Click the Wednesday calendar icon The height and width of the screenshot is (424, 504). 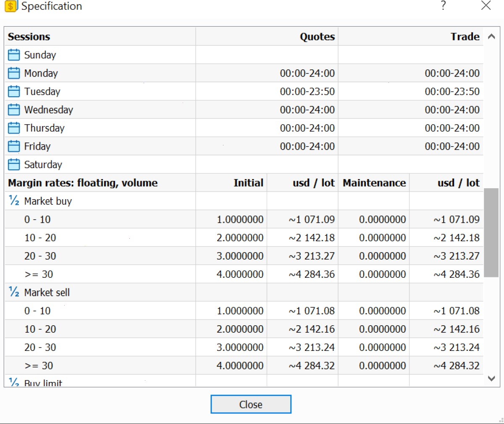pos(14,110)
